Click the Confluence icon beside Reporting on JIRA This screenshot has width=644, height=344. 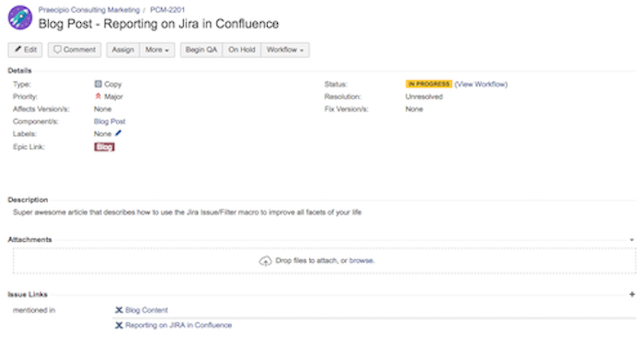pos(119,325)
